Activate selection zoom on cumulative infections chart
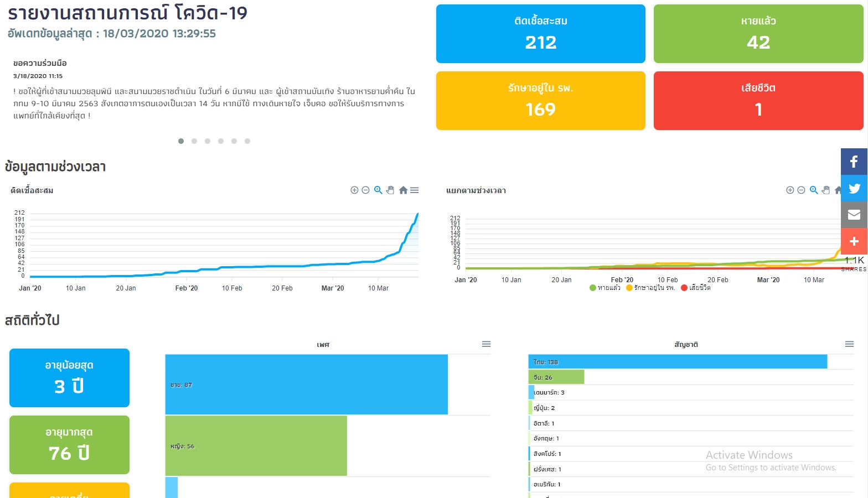The height and width of the screenshot is (498, 868). coord(378,190)
